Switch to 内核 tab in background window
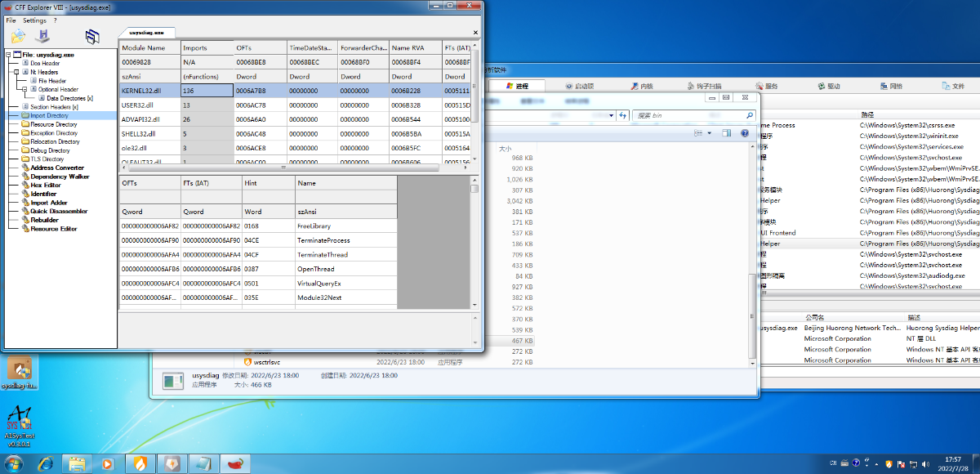Image resolution: width=980 pixels, height=474 pixels. pyautogui.click(x=641, y=86)
